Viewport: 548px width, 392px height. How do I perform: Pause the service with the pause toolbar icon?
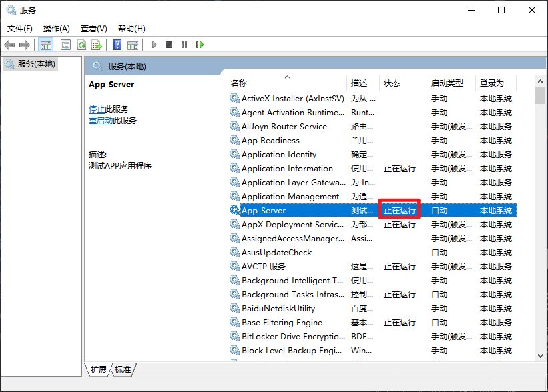[x=184, y=45]
